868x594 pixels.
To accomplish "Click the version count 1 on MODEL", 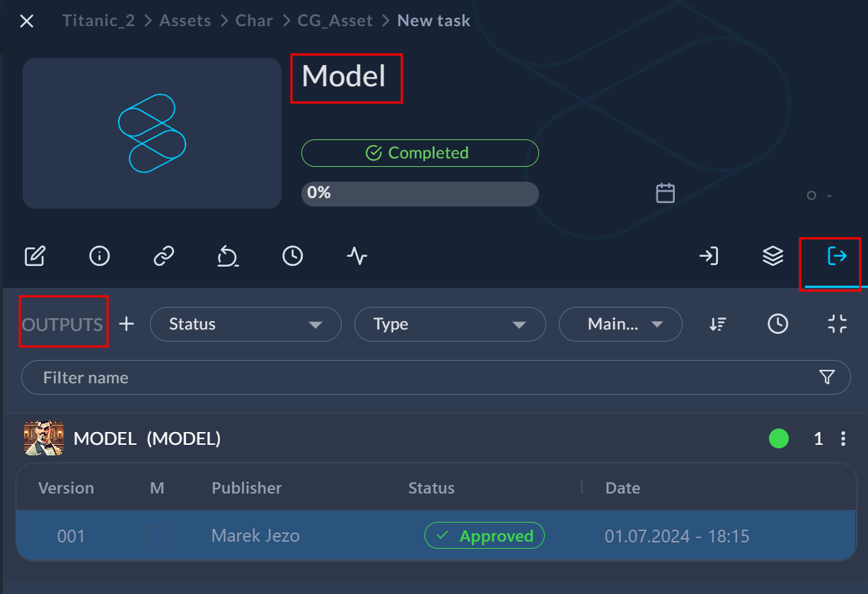I will 818,439.
